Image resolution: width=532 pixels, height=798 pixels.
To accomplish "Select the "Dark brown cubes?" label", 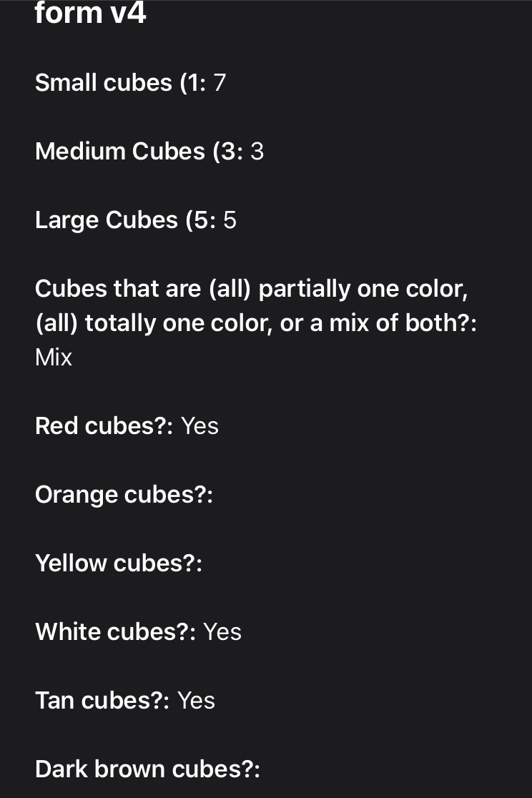I will [x=147, y=769].
